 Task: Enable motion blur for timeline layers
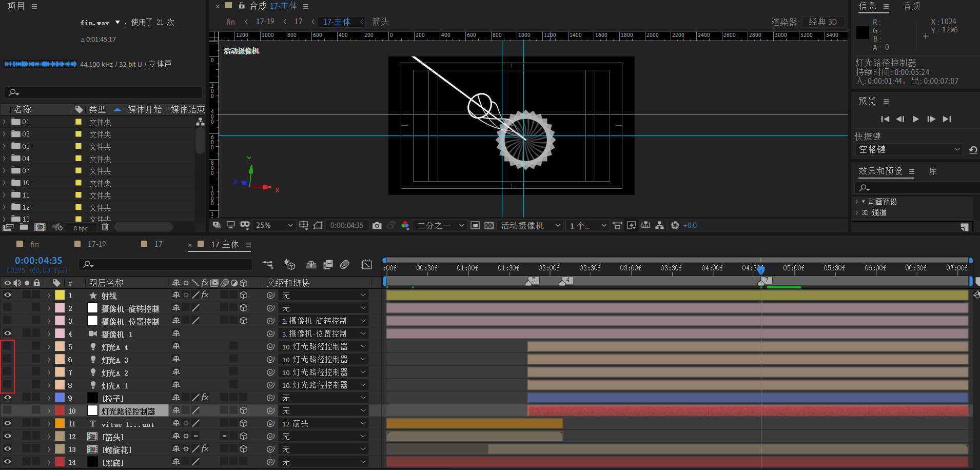click(345, 264)
